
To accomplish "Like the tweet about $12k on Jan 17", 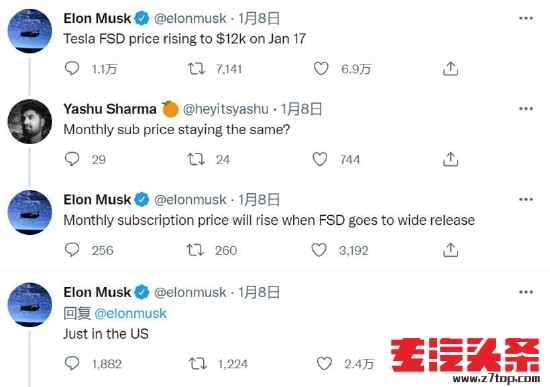I will click(321, 68).
